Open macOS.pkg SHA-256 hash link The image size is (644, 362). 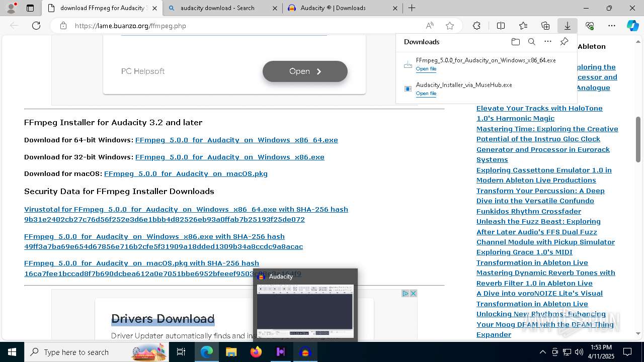163,268
